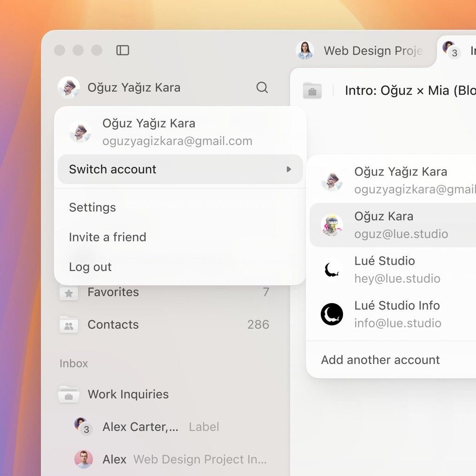The width and height of the screenshot is (476, 476).
Task: Click the Intro: Oğuz × Mia title
Action: (x=410, y=91)
